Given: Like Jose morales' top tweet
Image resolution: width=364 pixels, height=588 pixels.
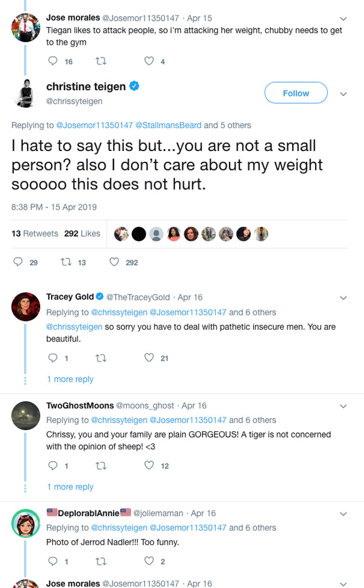Looking at the screenshot, I should coord(149,61).
